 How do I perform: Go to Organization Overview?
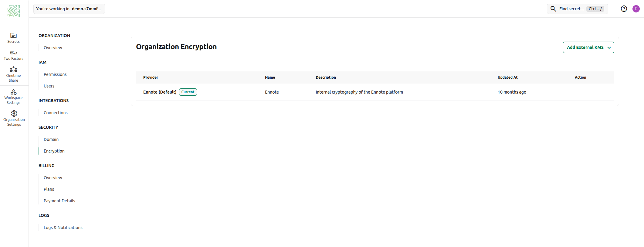pos(53,48)
